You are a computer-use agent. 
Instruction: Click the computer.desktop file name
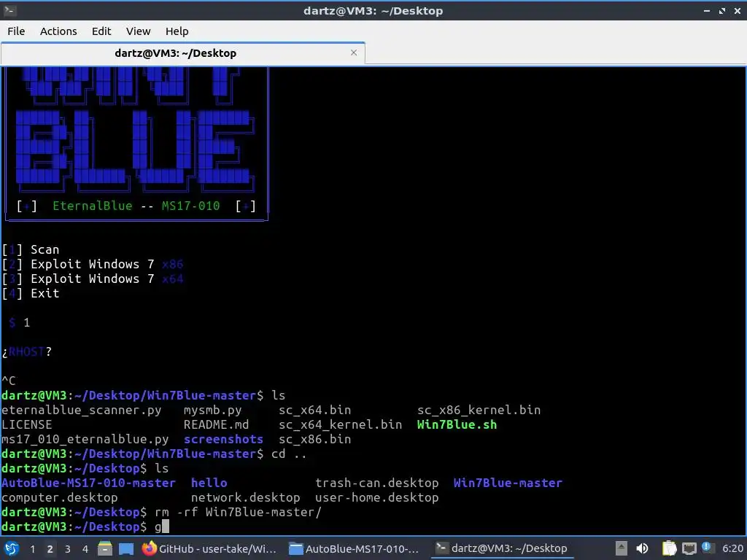[60, 497]
